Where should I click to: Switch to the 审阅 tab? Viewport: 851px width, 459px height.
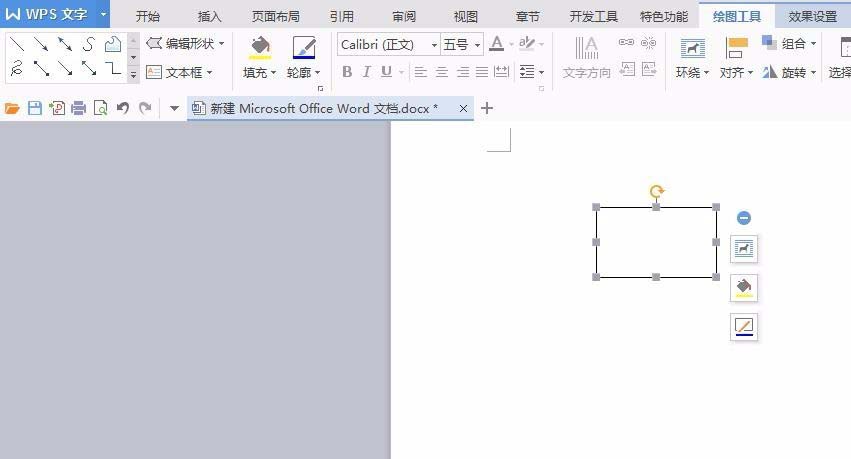[x=404, y=16]
